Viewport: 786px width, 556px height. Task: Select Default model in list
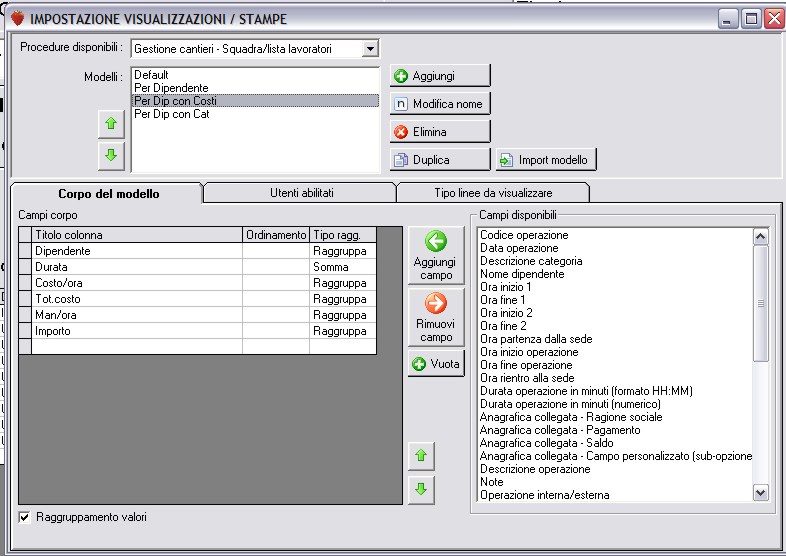255,75
